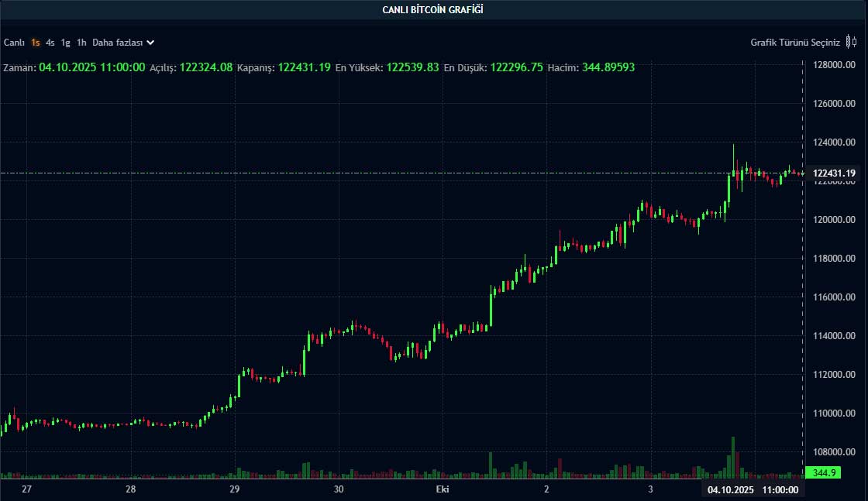Click the Hacim volume value in header
The height and width of the screenshot is (501, 868).
608,67
